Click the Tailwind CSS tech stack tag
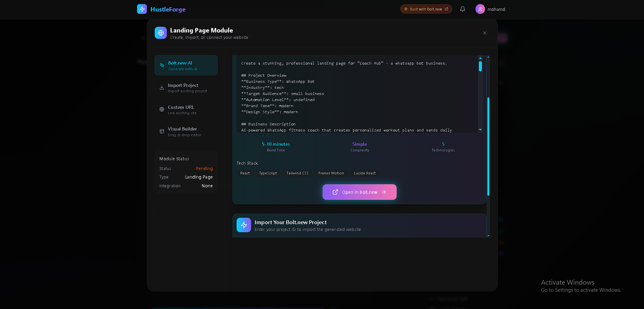This screenshot has width=644, height=309. (x=297, y=173)
